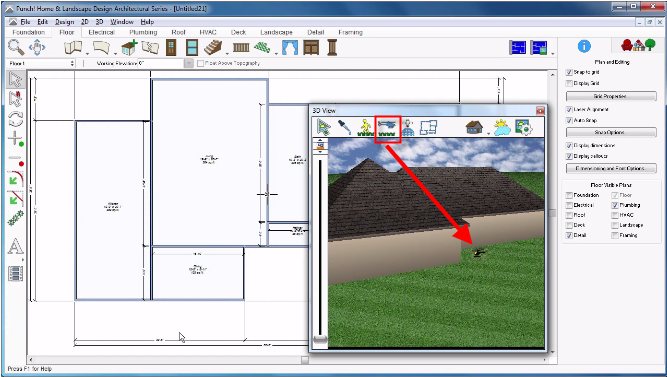Open 3D View render settings gear icon
Image resolution: width=667 pixels, height=377 pixels.
pyautogui.click(x=523, y=127)
